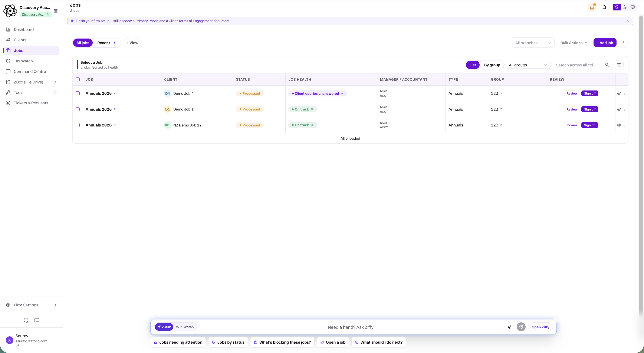Sign off the Demo Job 1 job
This screenshot has width=644, height=353.
tap(589, 109)
